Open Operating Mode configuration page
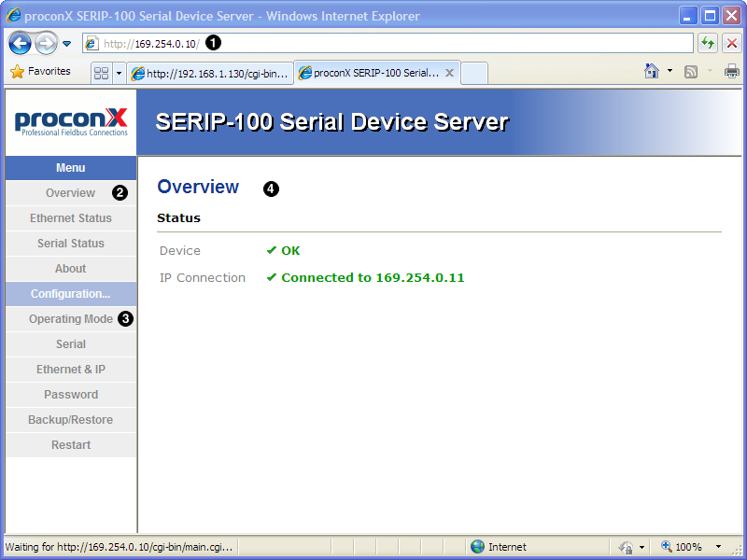This screenshot has width=747, height=560. pos(71,319)
